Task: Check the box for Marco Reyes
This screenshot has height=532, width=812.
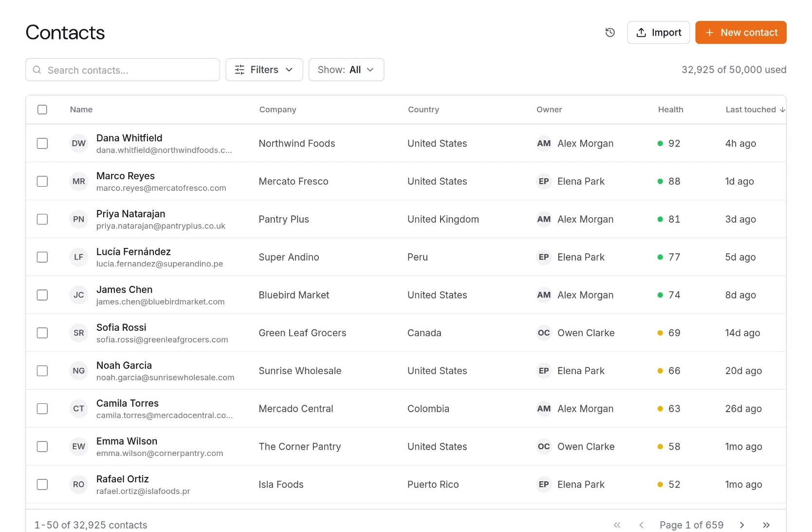Action: (x=42, y=181)
